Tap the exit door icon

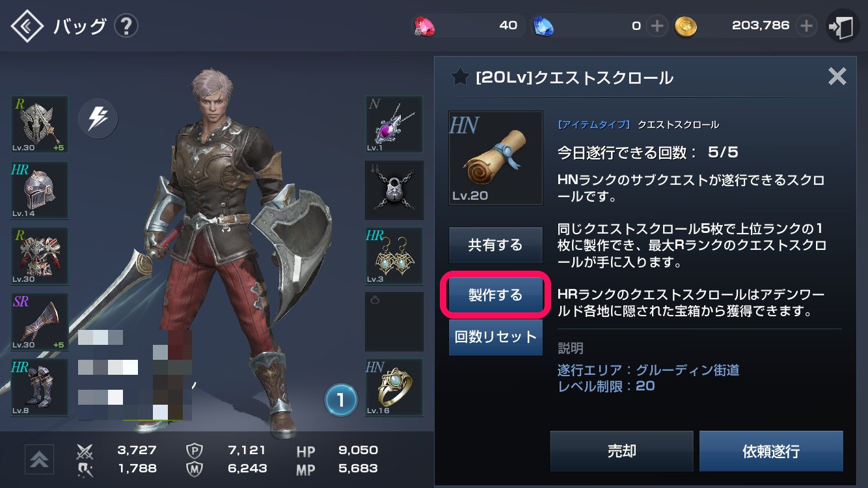843,27
